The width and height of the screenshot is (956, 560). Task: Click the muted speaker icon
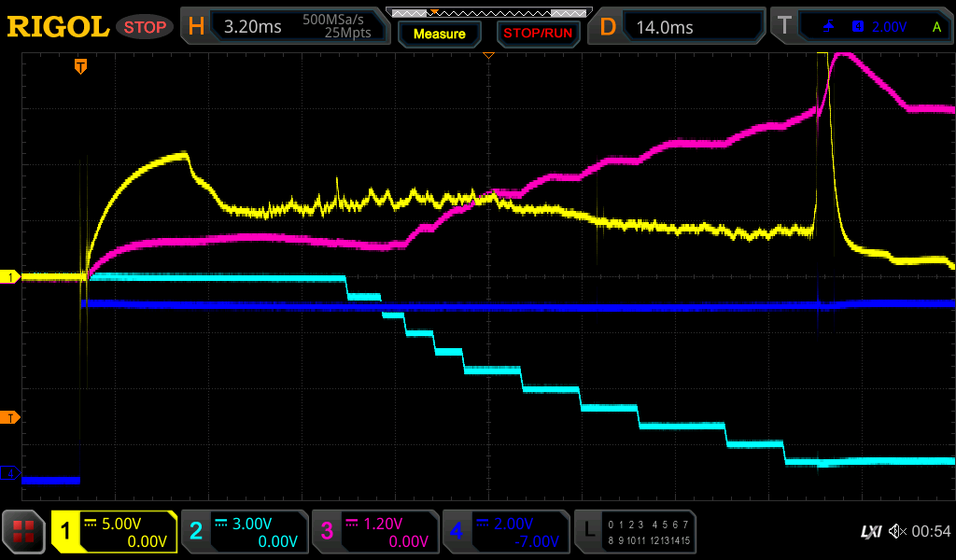click(897, 531)
